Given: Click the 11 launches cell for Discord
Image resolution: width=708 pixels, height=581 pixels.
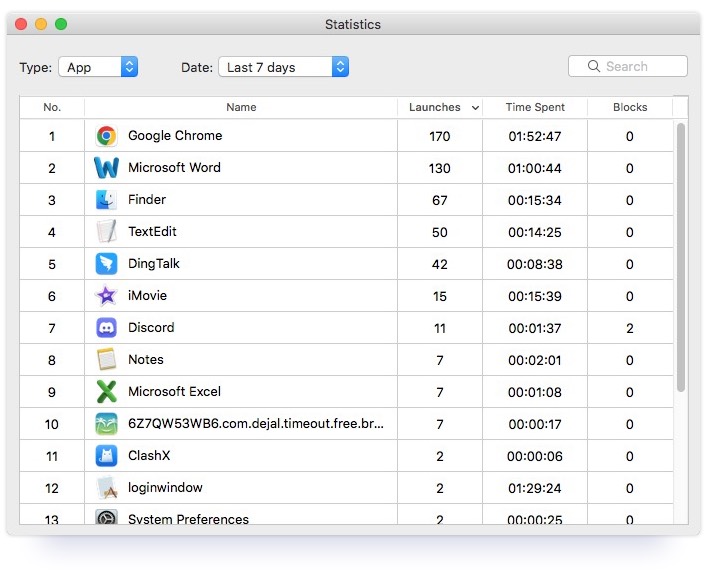Looking at the screenshot, I should (440, 329).
